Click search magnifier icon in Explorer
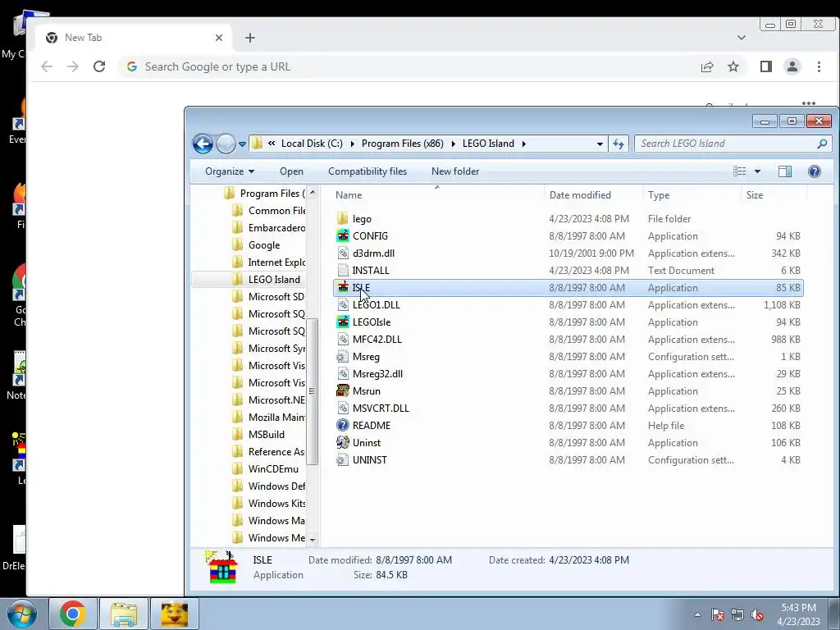Screen dimensions: 840x630 coord(822,144)
